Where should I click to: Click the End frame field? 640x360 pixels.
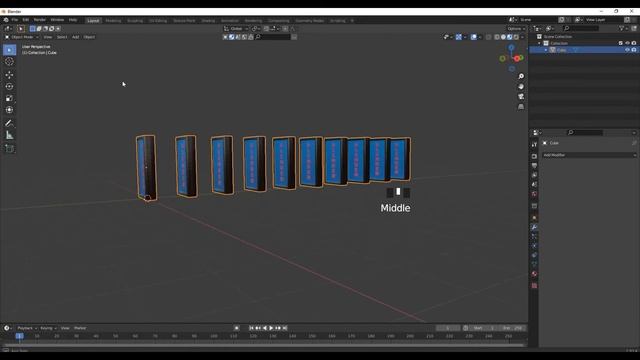point(512,328)
